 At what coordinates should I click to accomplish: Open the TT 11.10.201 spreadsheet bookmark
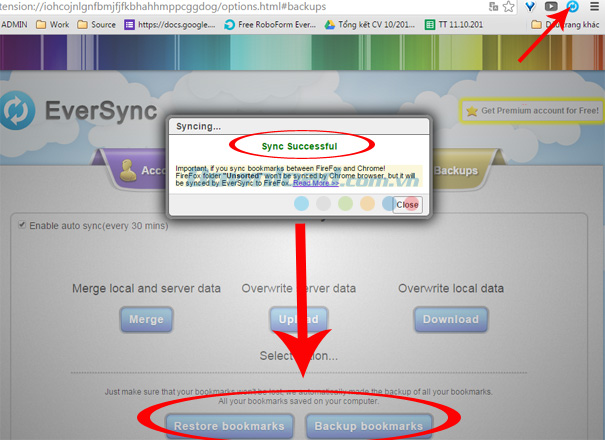click(454, 25)
